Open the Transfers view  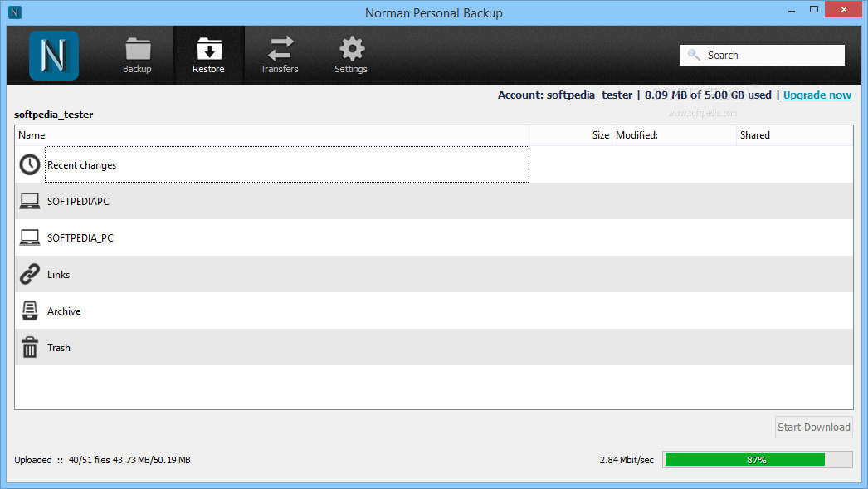280,56
